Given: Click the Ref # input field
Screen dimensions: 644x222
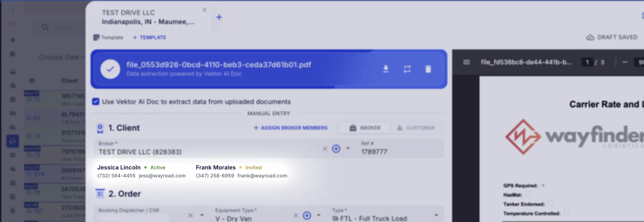Looking at the screenshot, I should coord(400,149).
